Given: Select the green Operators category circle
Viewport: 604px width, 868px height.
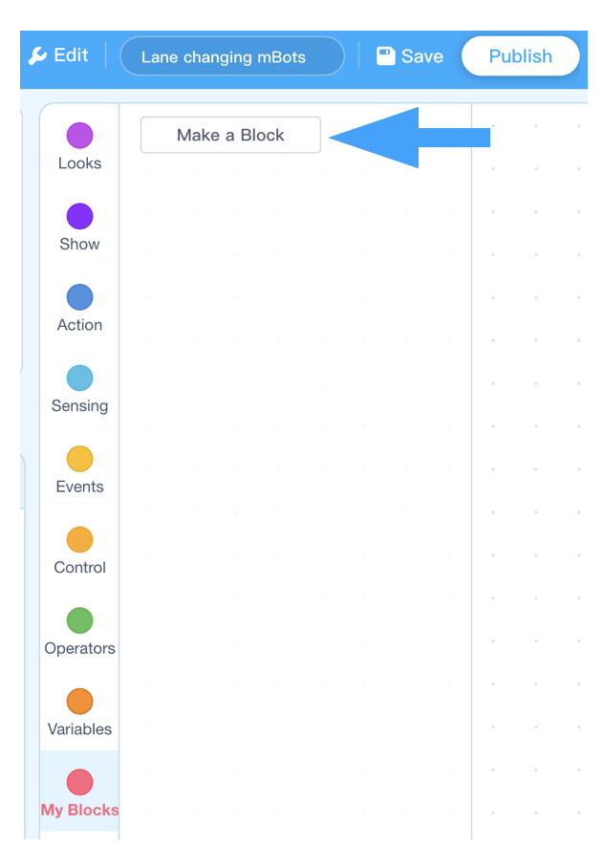Looking at the screenshot, I should (79, 620).
